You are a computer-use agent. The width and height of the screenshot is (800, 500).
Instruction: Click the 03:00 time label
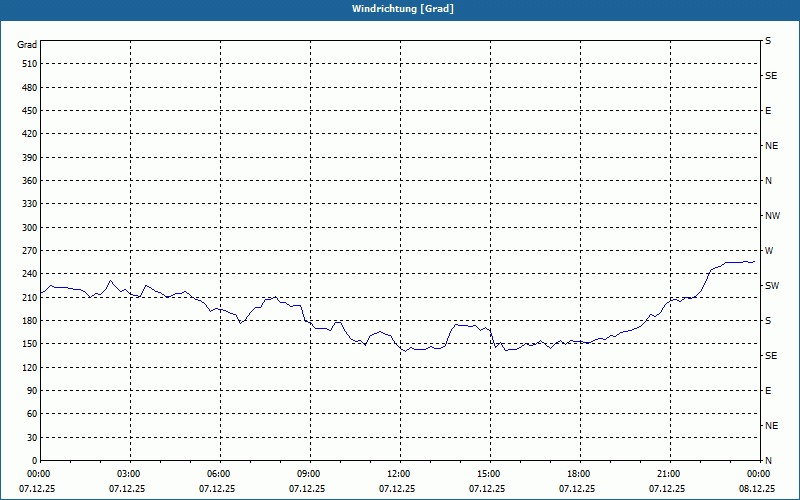tap(130, 474)
